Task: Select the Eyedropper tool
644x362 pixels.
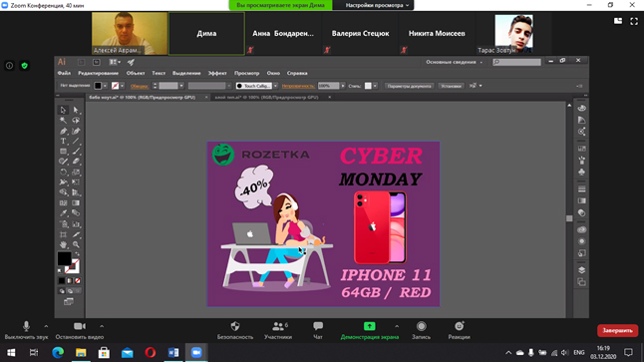Action: (x=63, y=213)
